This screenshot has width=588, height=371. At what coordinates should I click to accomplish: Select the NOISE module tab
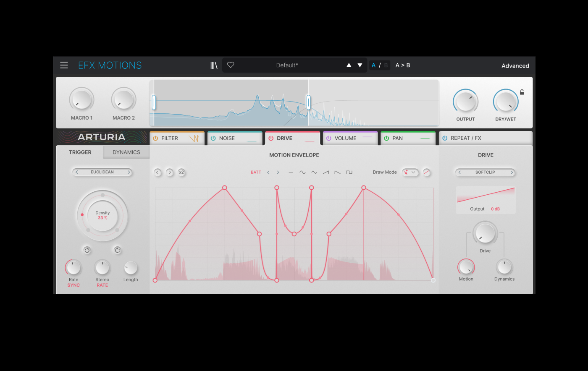pyautogui.click(x=235, y=138)
